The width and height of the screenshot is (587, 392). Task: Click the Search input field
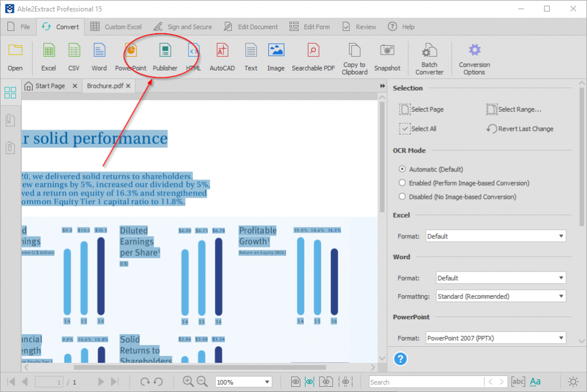pyautogui.click(x=425, y=382)
